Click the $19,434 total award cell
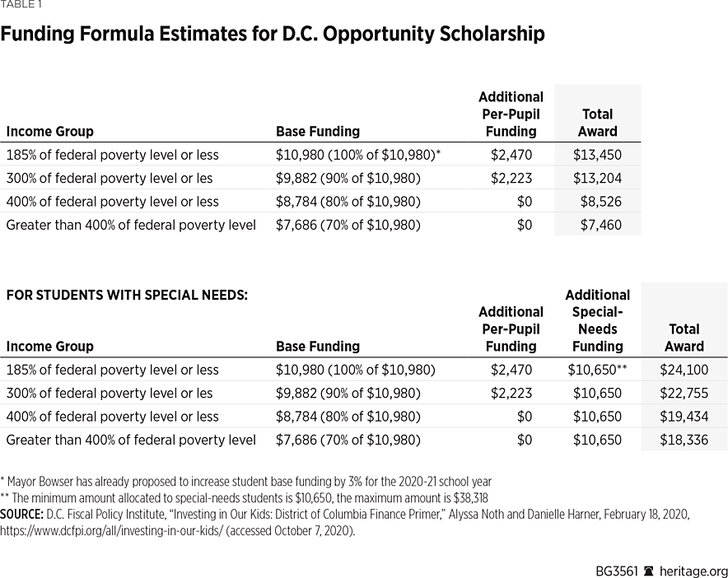 pos(684,417)
